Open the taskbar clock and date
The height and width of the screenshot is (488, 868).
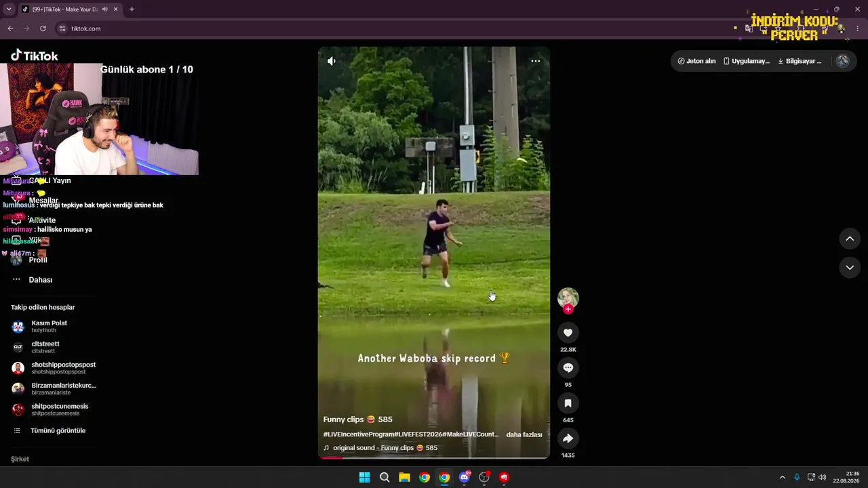click(847, 477)
